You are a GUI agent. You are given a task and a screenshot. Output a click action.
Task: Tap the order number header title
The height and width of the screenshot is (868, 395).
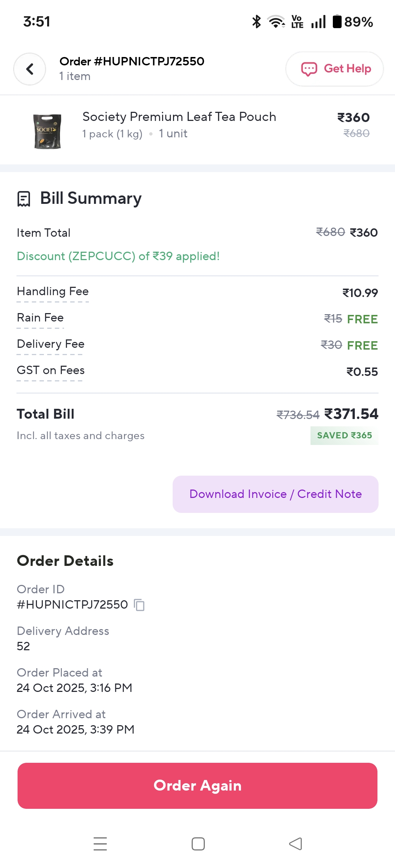(132, 61)
